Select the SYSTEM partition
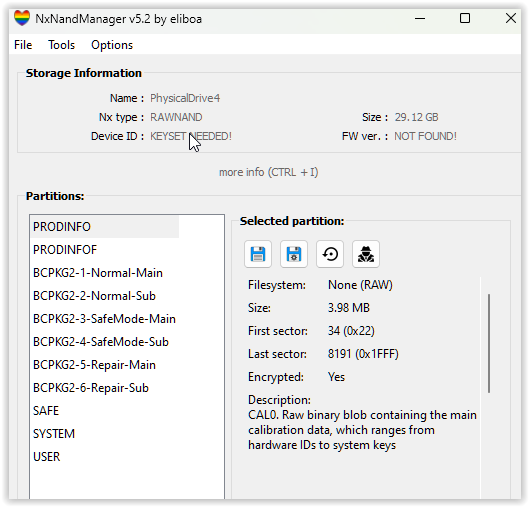529x507 pixels. (x=105, y=434)
